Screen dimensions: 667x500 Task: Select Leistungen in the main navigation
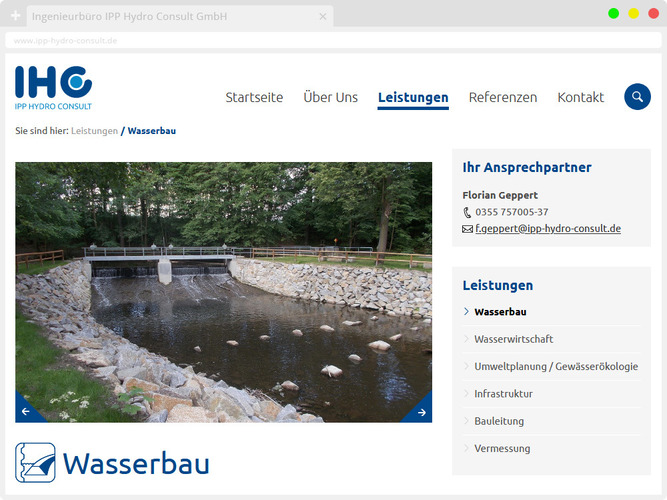tap(413, 97)
